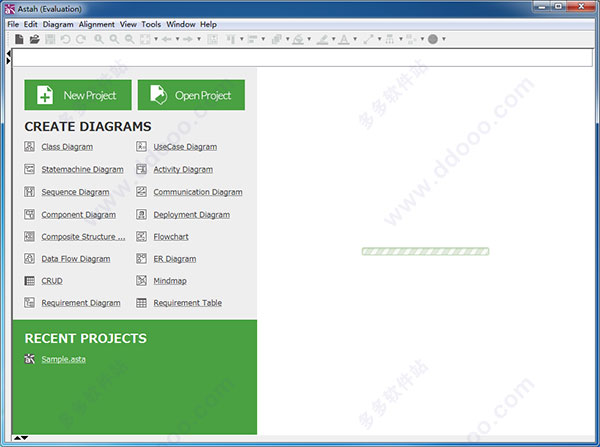600x447 pixels.
Task: Click the icon beside Mindmap
Action: click(142, 281)
